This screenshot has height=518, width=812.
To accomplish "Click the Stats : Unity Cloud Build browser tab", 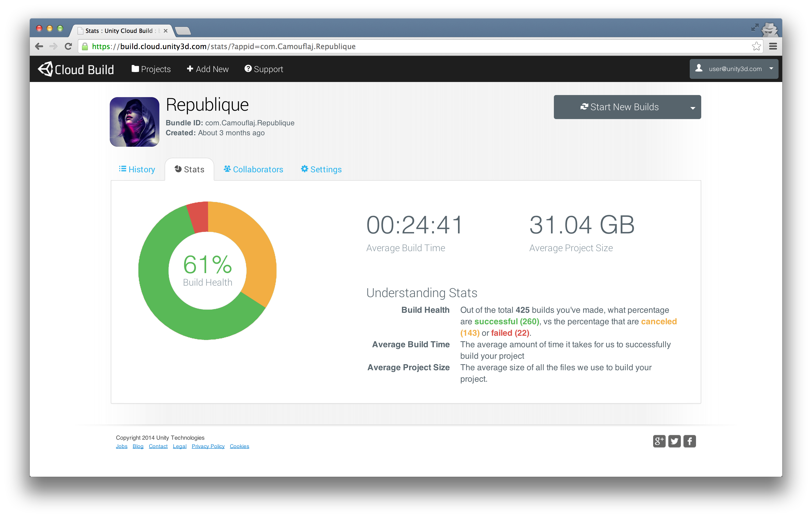I will [121, 31].
